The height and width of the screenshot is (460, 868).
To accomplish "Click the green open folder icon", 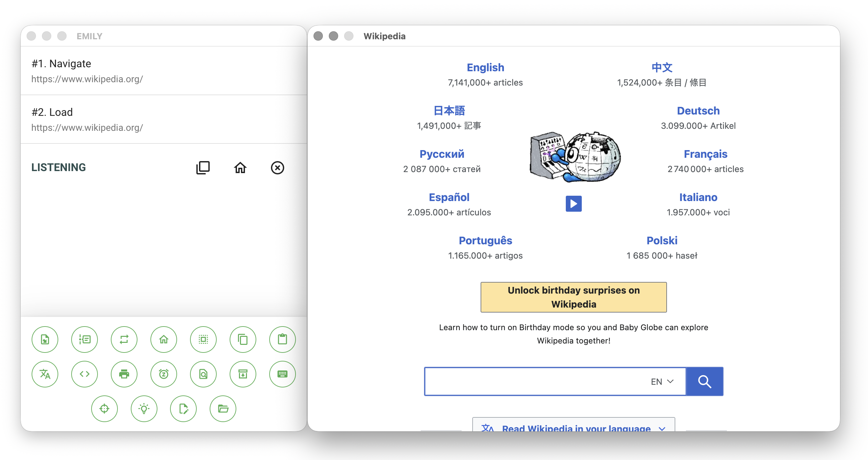I will [223, 408].
